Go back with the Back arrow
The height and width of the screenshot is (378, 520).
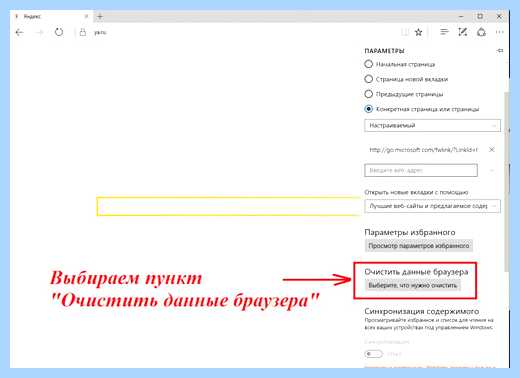20,32
